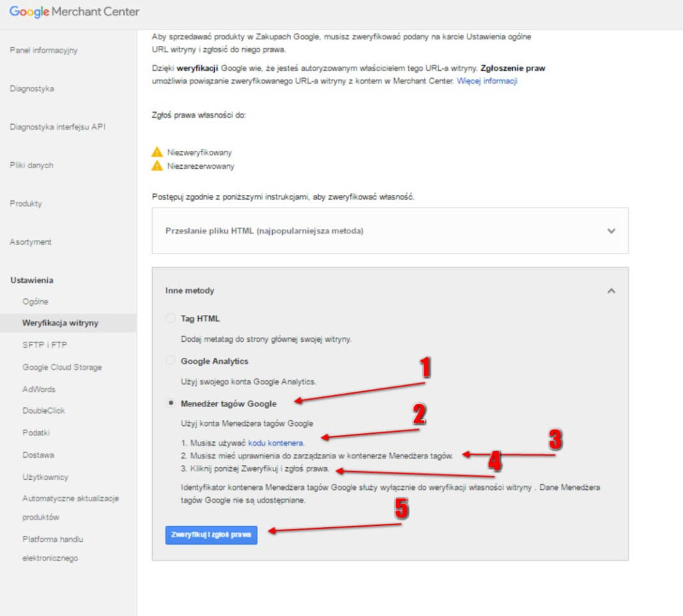Click 'Dodaj metatag do strony głównej' text
The height and width of the screenshot is (616, 683).
coord(266,339)
